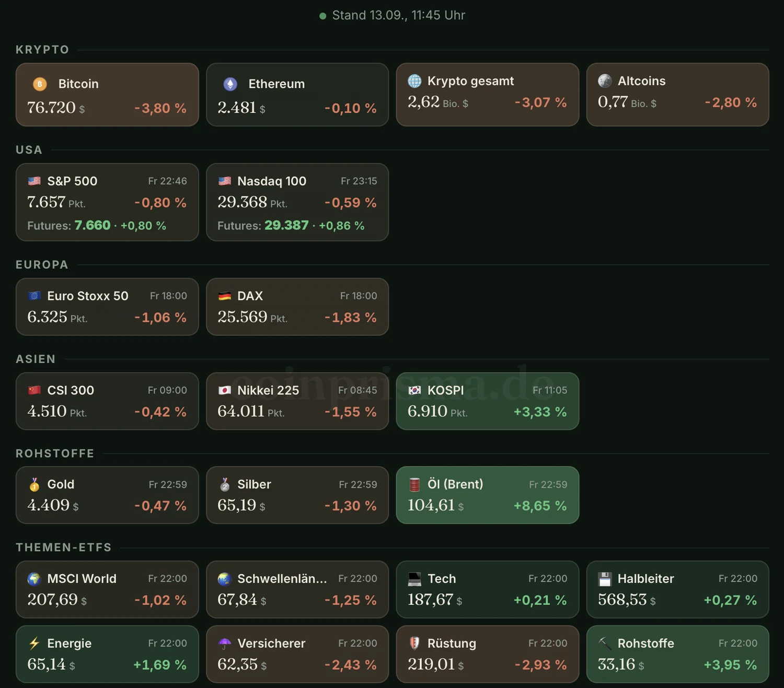This screenshot has width=784, height=688.
Task: Open the Öl (Brent) commodity card
Action: click(x=488, y=495)
